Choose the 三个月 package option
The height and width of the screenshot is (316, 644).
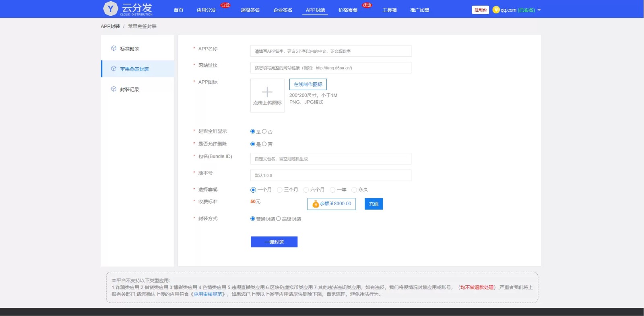tap(280, 190)
